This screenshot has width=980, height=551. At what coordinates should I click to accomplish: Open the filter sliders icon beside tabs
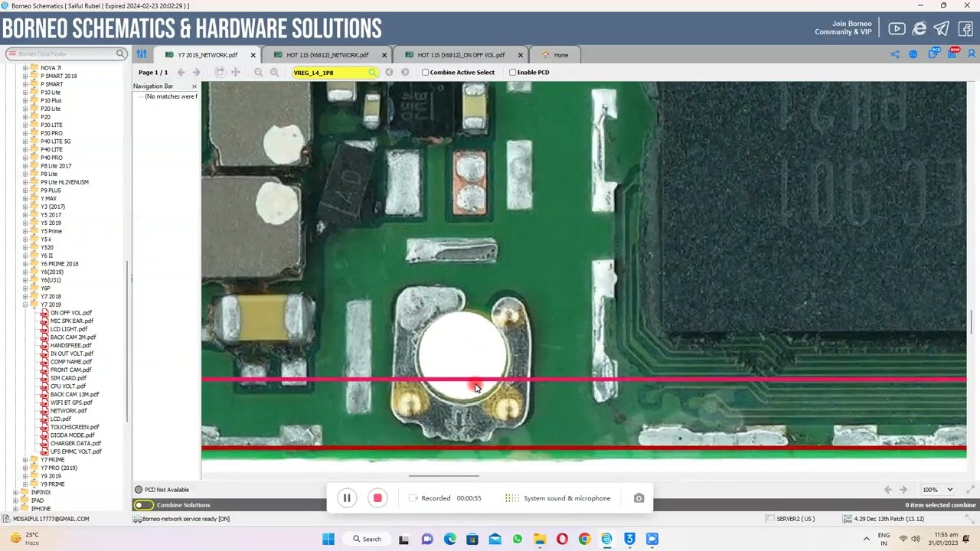coord(142,54)
